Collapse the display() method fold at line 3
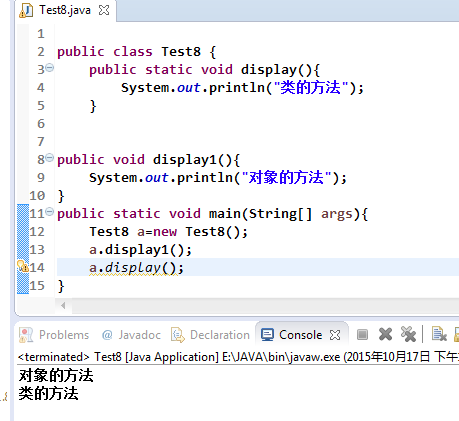The image size is (459, 421). coord(49,68)
